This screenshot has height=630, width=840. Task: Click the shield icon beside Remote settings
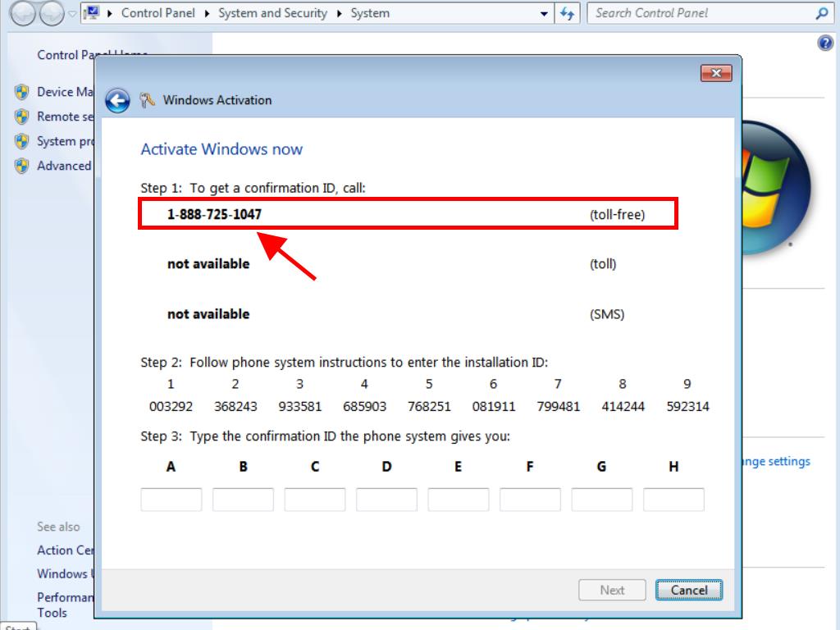(22, 116)
